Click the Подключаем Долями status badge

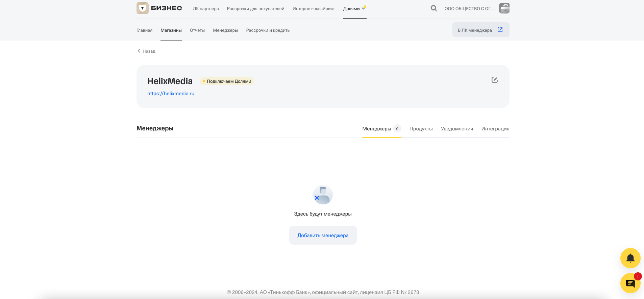coord(227,81)
